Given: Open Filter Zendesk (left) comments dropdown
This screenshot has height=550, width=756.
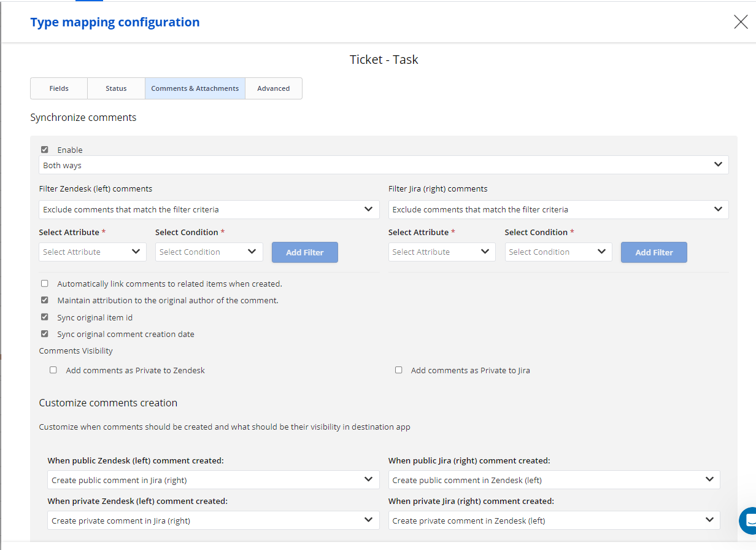Looking at the screenshot, I should coord(209,209).
